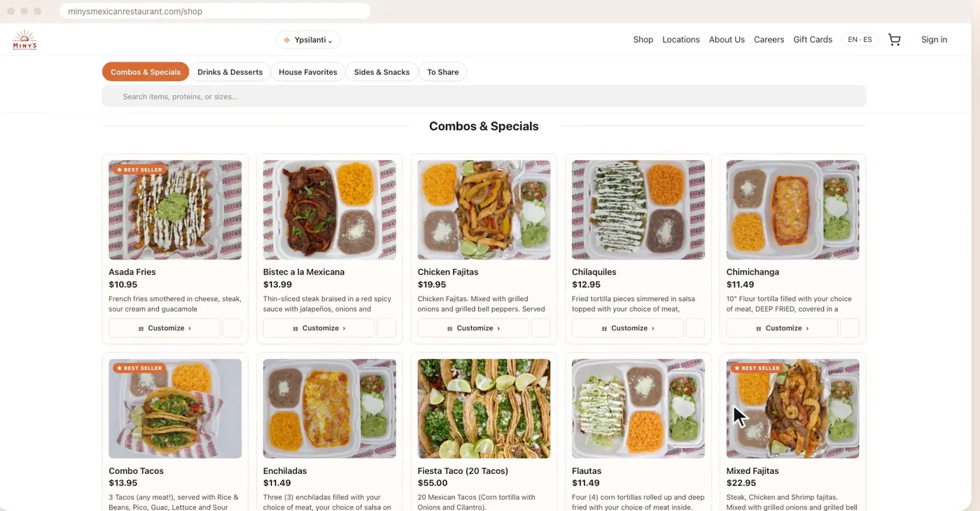Open the Shop nav link
The height and width of the screenshot is (511, 980).
(x=643, y=40)
